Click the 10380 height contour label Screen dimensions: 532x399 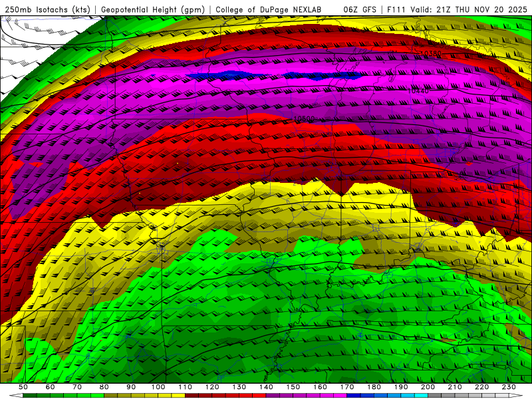431,54
